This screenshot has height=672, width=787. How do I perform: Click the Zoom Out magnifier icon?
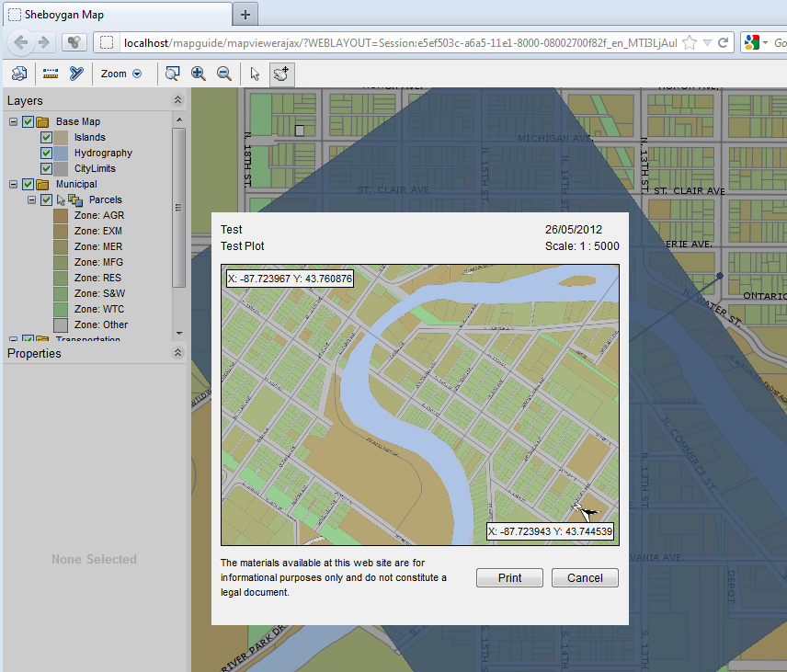pos(224,74)
